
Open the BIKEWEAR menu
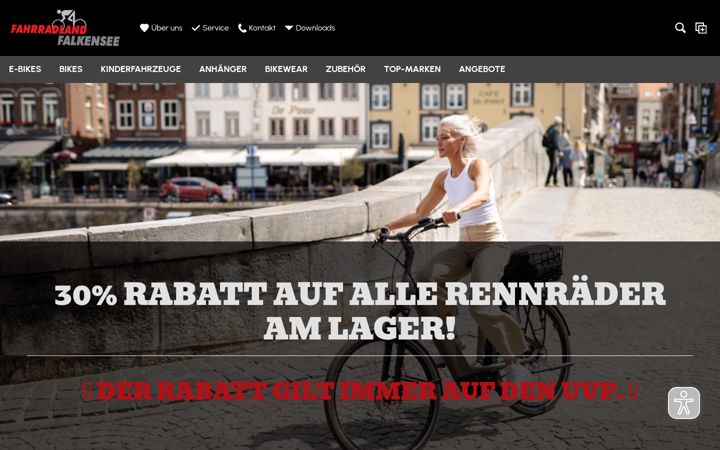[x=286, y=69]
